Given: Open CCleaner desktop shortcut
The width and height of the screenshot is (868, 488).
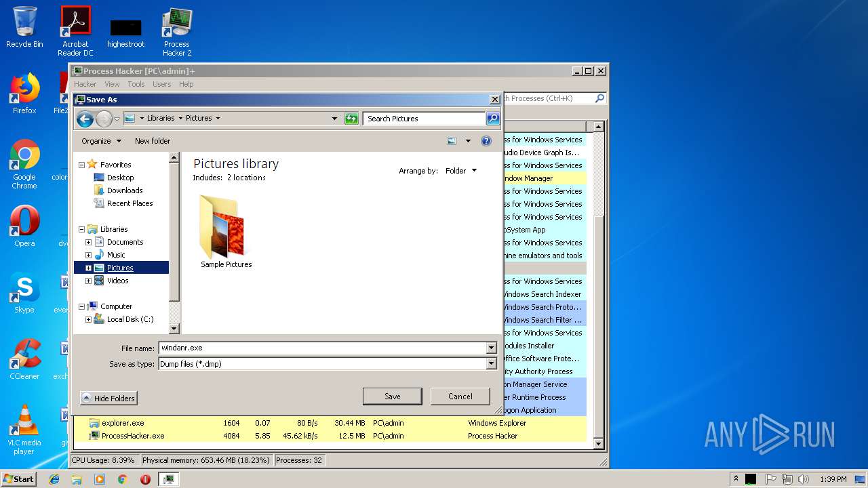Looking at the screenshot, I should coord(24,359).
